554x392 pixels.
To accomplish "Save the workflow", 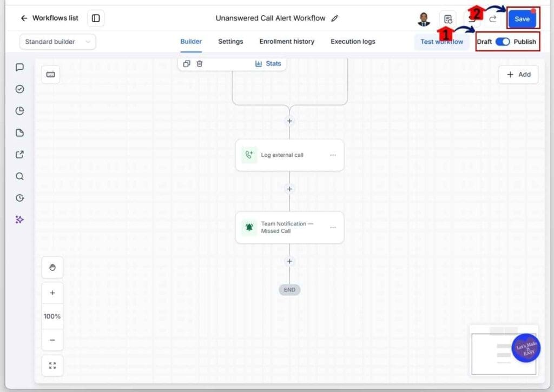I will click(x=522, y=19).
